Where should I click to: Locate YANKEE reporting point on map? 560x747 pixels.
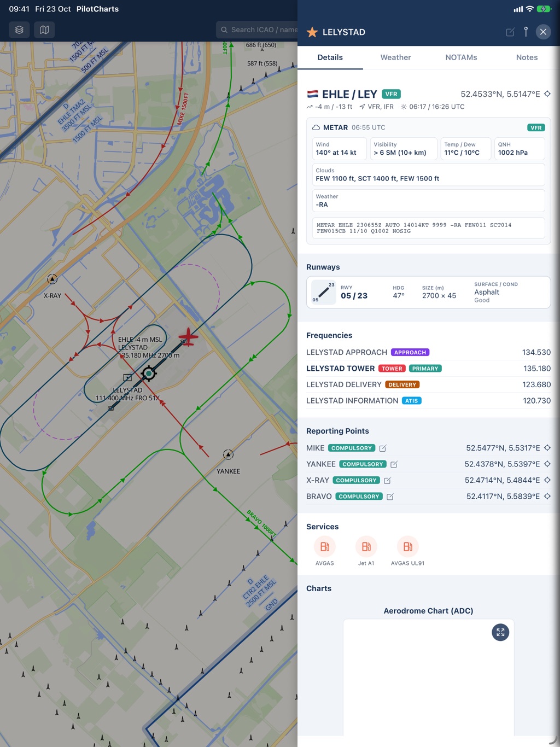547,464
